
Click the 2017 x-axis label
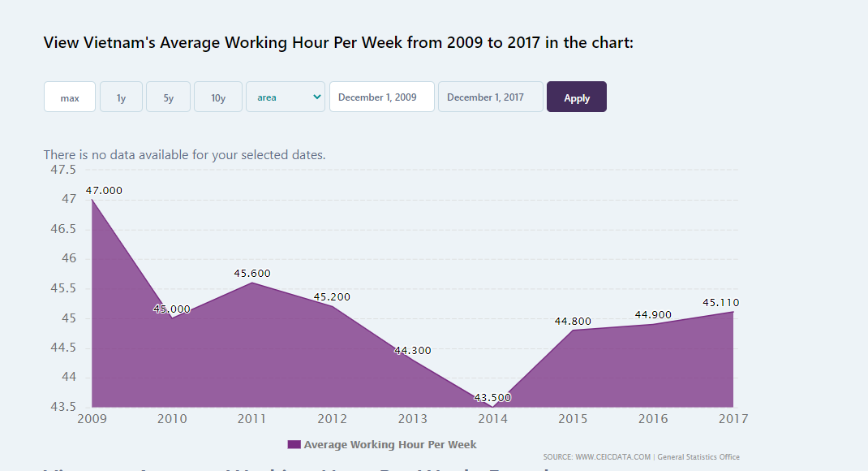(733, 419)
